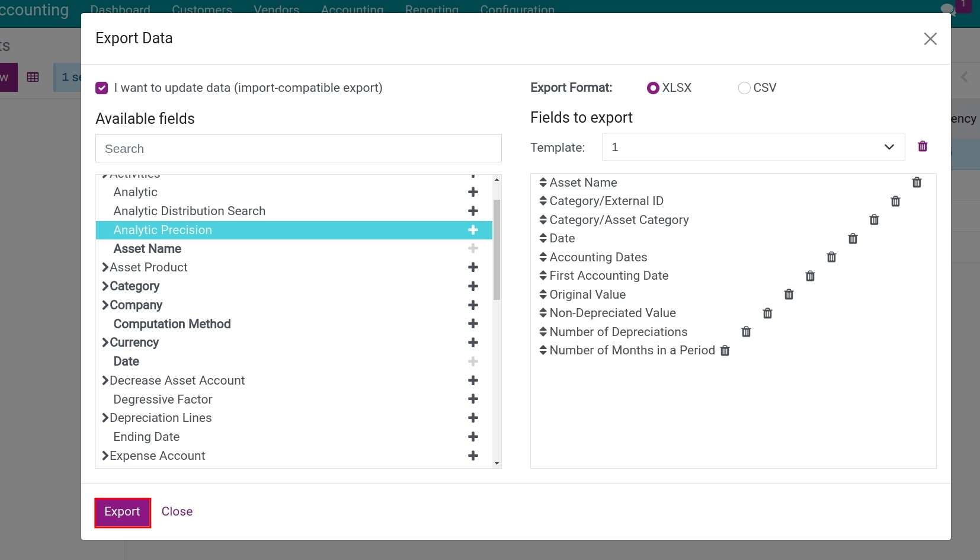Expand Decrease Asset Account node
This screenshot has width=980, height=560.
(x=105, y=380)
